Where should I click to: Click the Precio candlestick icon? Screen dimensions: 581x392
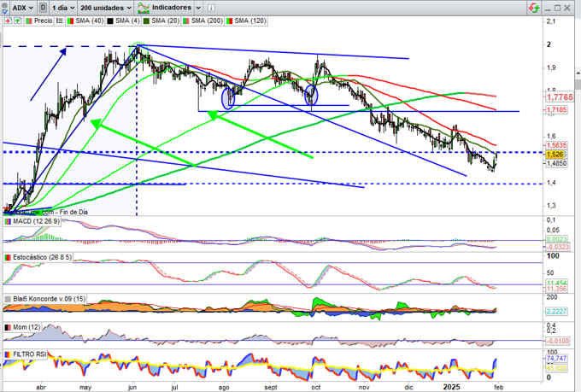(27, 19)
